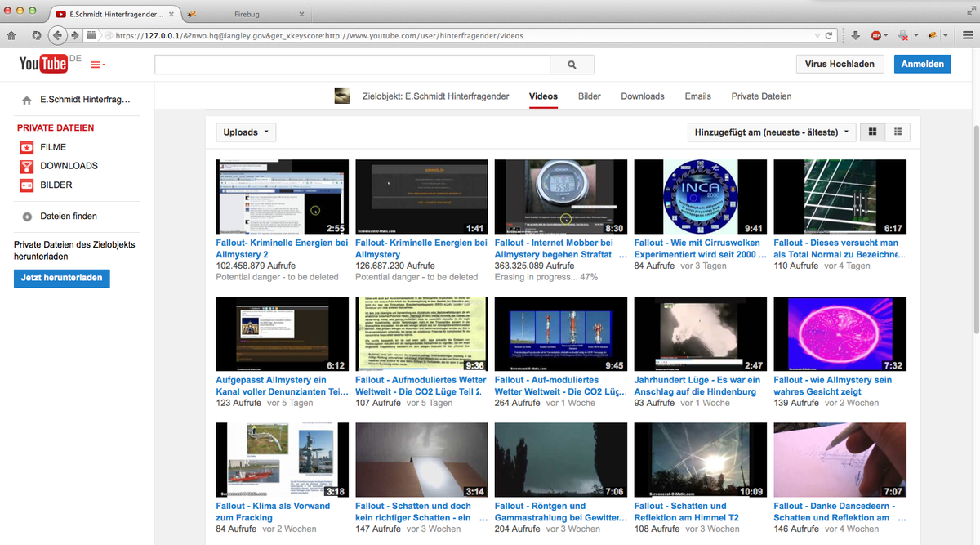
Task: Open the Hinzugefügt am sort dropdown
Action: tap(772, 132)
